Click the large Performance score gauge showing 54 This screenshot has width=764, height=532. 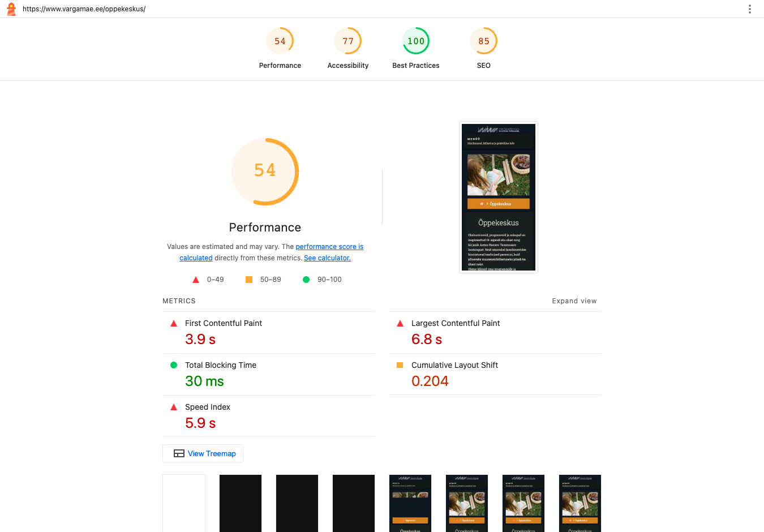pyautogui.click(x=265, y=171)
